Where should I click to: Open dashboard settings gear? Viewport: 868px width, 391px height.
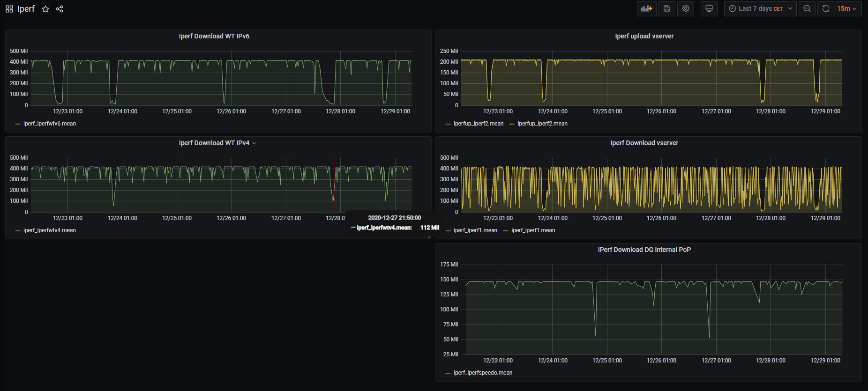point(686,8)
